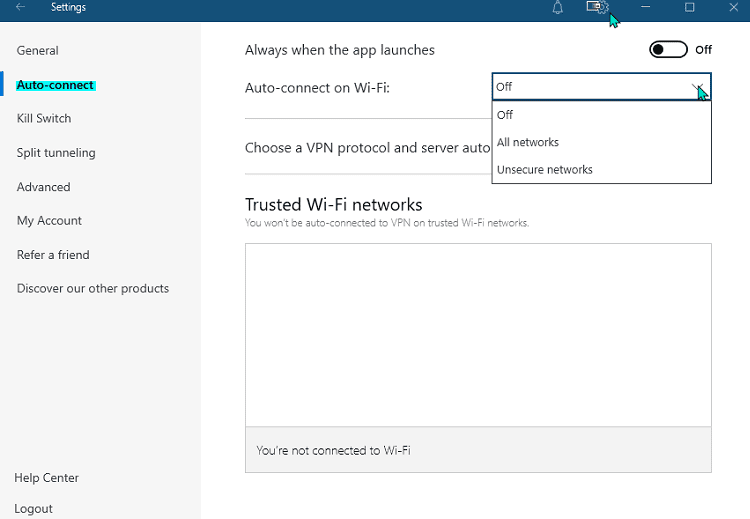Image resolution: width=750 pixels, height=519 pixels.
Task: Open notifications bell icon
Action: click(x=558, y=8)
